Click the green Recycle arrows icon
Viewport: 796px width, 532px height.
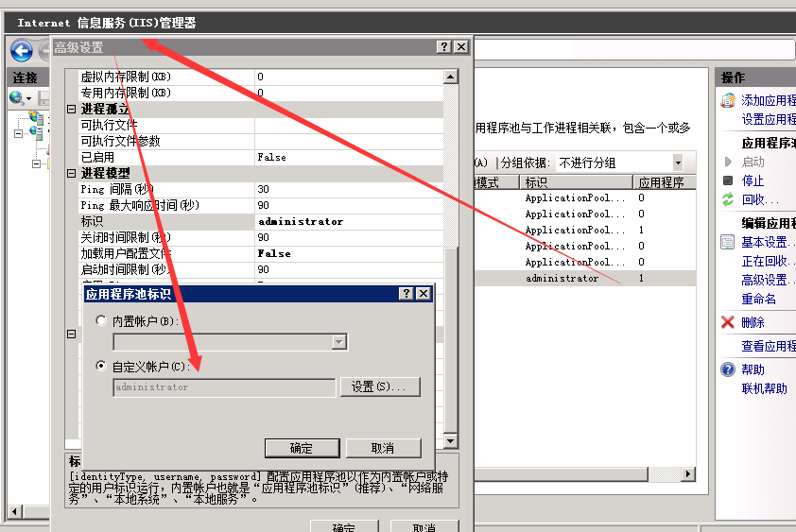pos(728,199)
